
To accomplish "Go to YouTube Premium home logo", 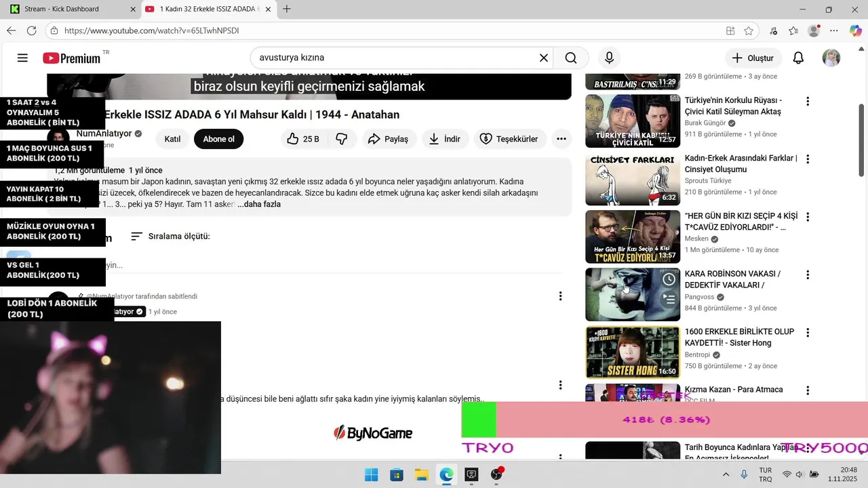I will (72, 58).
